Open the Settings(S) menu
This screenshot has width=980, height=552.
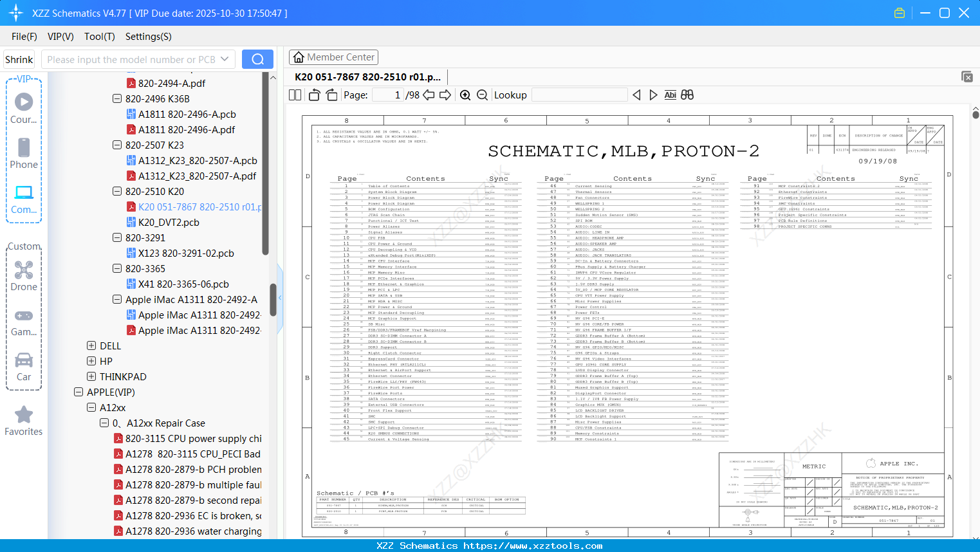(149, 37)
